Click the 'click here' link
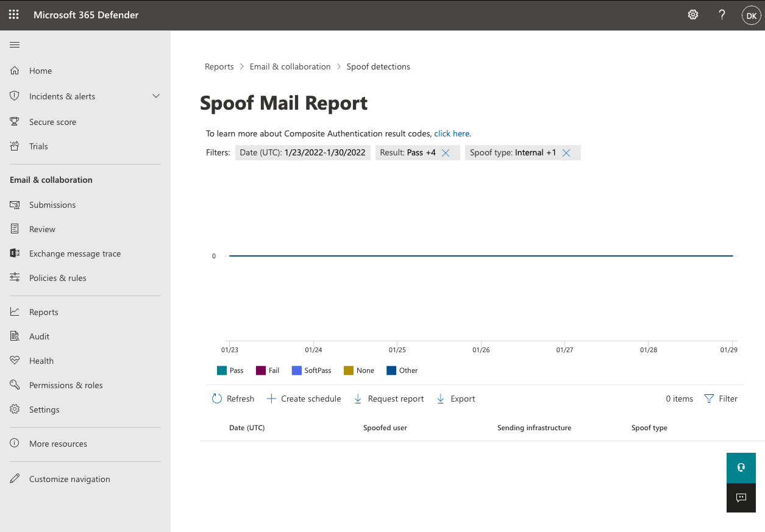Viewport: 765px width, 532px height. tap(452, 133)
